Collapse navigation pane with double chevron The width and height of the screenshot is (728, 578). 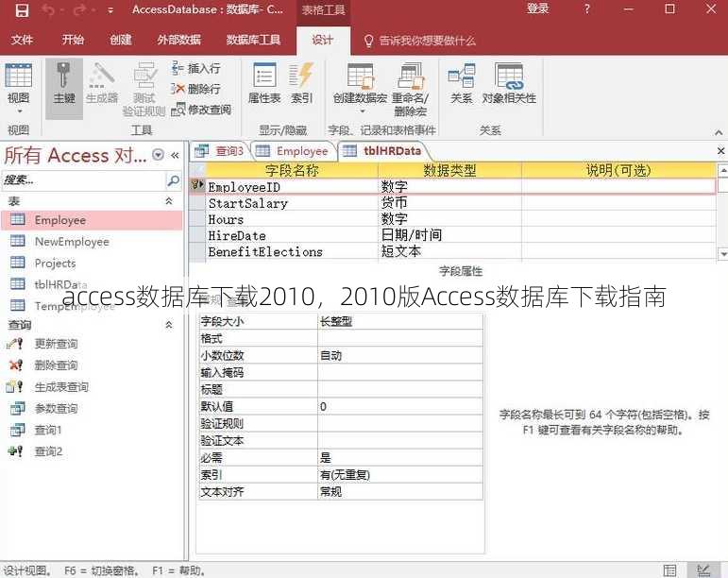tap(175, 155)
